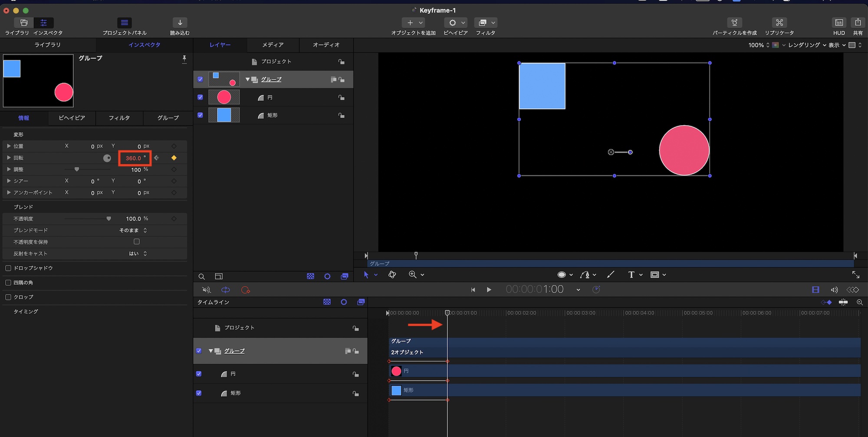Expand the rotation (回転) disclosure triangle
Screen dimensions: 868x437
coord(9,158)
